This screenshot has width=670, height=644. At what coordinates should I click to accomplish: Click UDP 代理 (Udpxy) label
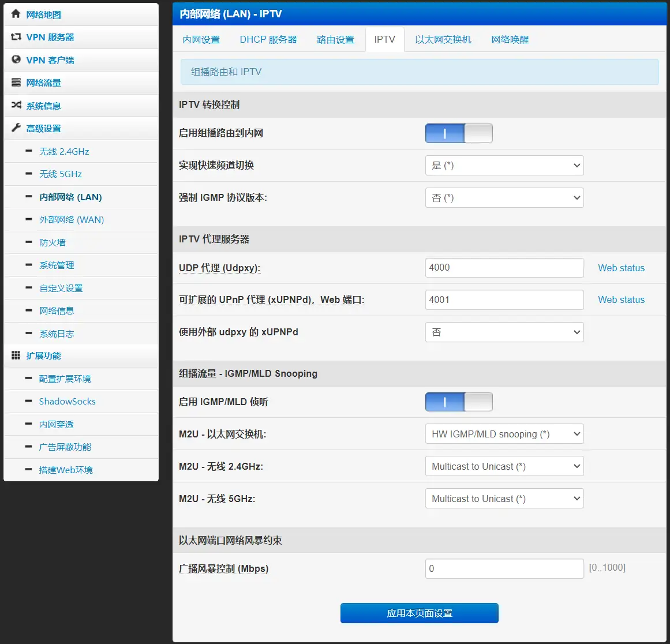pos(220,268)
